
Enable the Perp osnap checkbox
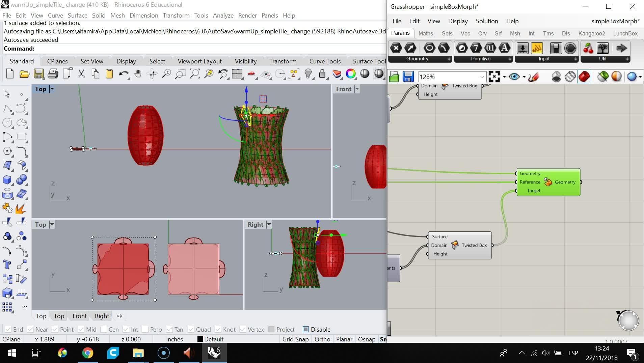pyautogui.click(x=145, y=329)
